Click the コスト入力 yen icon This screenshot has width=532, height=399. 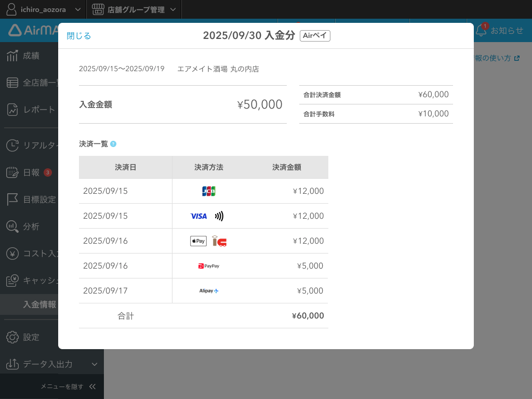click(x=12, y=254)
